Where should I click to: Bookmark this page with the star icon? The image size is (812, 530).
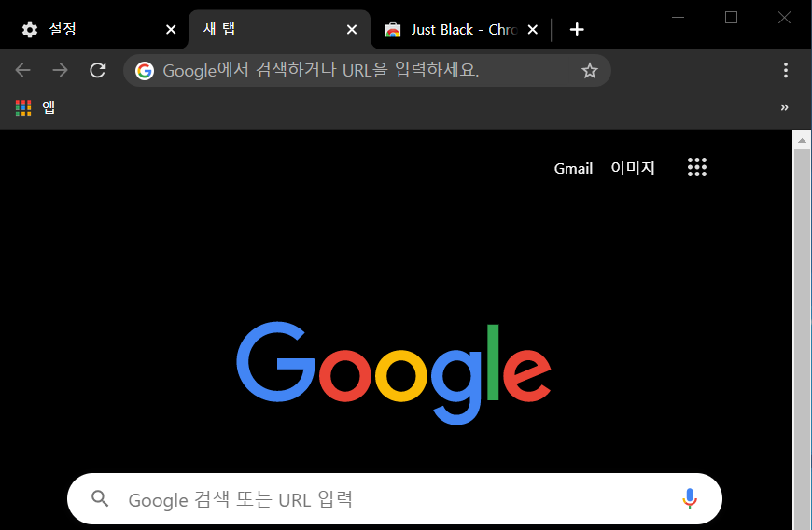[x=589, y=70]
